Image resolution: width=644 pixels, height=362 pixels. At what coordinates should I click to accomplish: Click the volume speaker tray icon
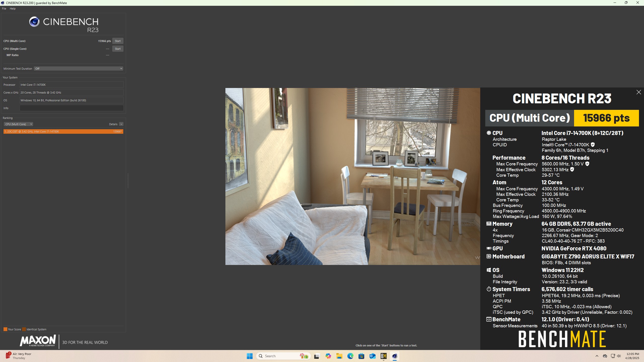(619, 356)
